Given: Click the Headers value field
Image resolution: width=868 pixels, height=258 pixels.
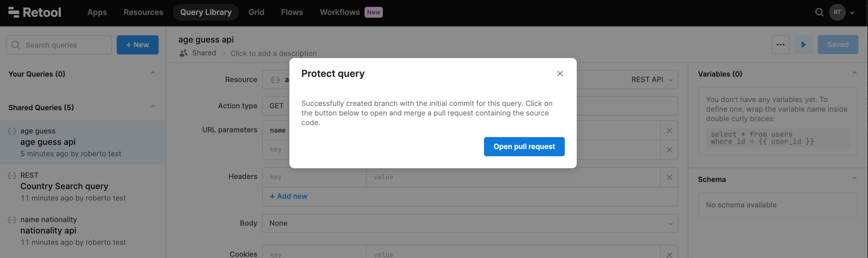Looking at the screenshot, I should 513,177.
